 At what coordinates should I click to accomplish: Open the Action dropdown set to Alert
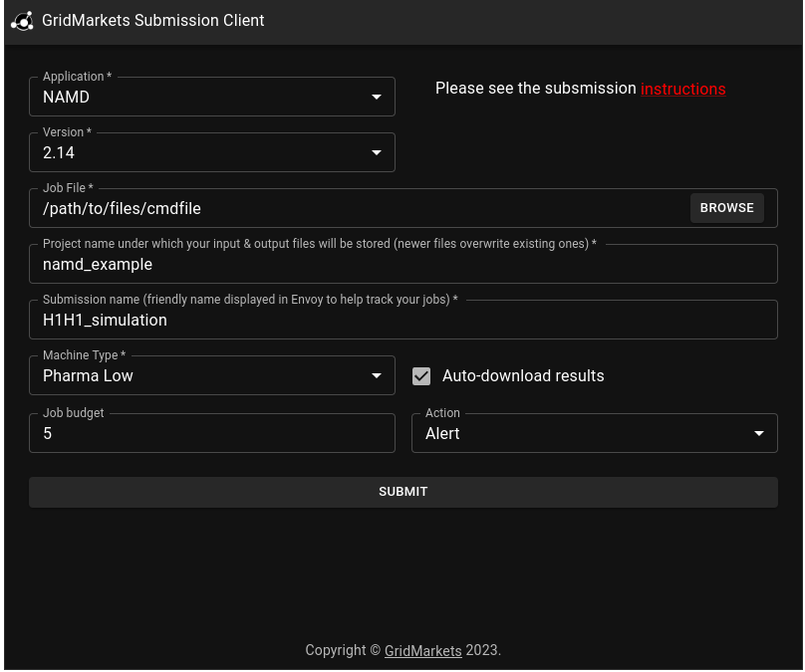595,433
